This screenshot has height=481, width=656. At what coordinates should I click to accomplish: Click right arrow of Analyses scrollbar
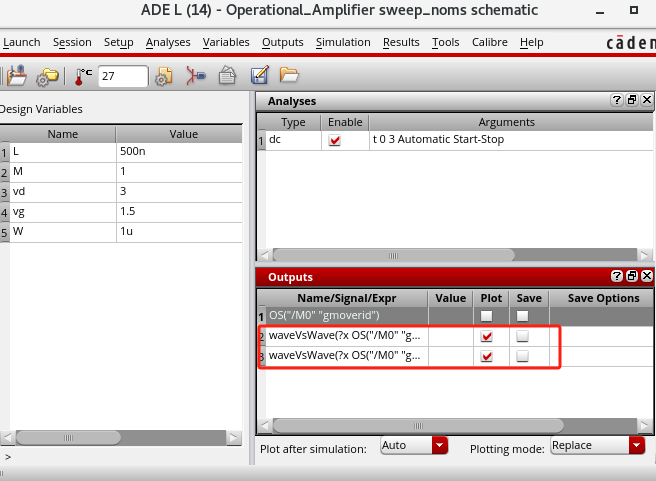coord(644,255)
